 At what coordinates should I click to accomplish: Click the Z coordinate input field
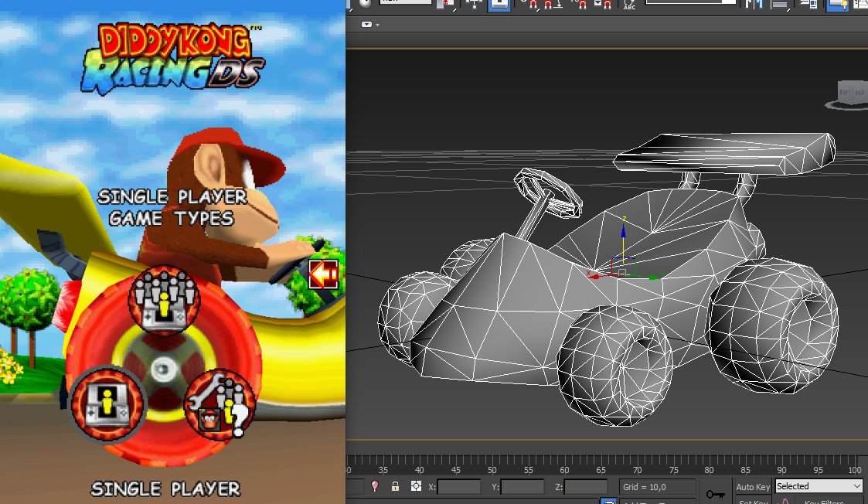coord(586,487)
